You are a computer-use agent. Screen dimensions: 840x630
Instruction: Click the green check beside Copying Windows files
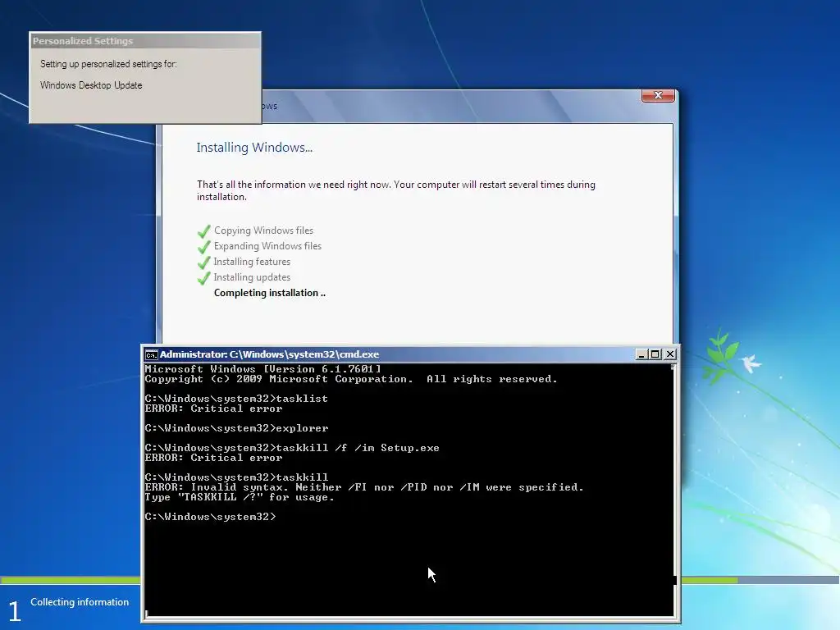[204, 231]
